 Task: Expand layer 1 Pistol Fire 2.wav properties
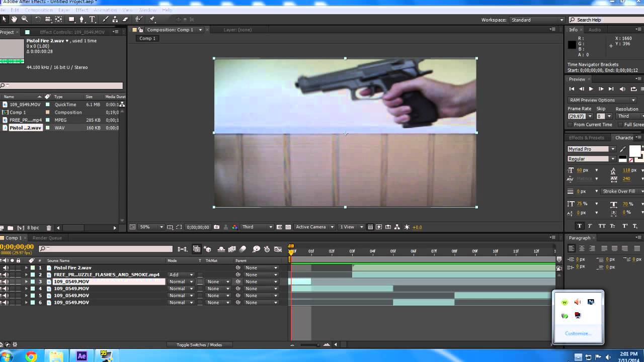(x=26, y=267)
